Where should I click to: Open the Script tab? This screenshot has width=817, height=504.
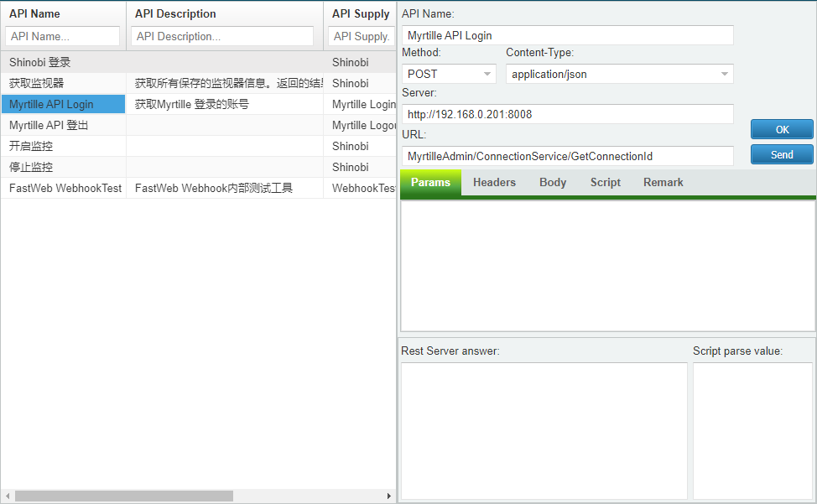[x=605, y=182]
